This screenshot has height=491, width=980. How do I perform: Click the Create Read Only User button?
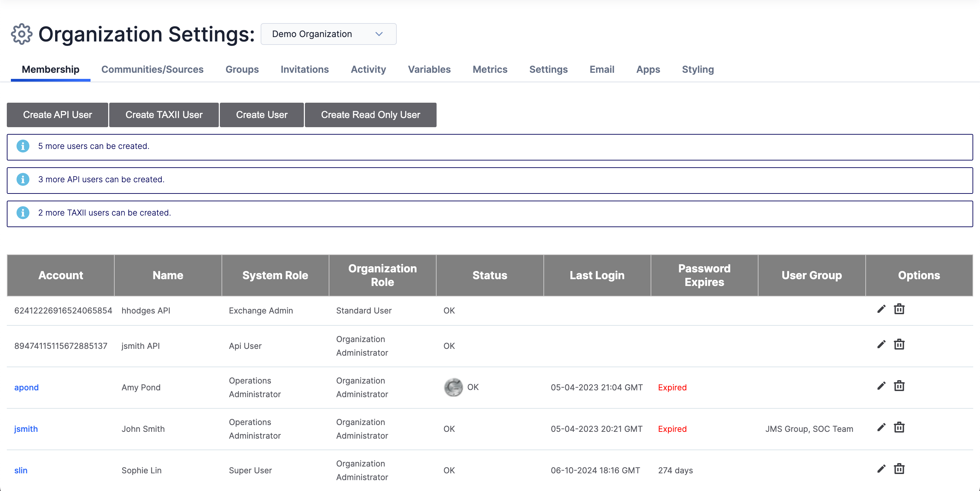pos(371,115)
